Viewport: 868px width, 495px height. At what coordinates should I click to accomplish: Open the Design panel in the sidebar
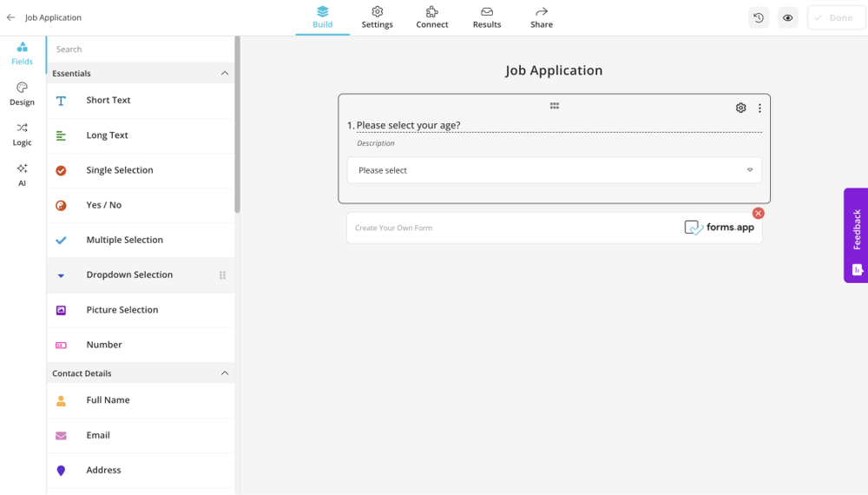[x=23, y=94]
